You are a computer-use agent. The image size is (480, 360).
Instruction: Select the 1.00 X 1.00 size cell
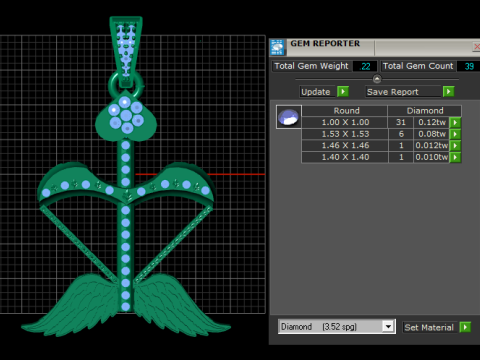click(x=345, y=122)
